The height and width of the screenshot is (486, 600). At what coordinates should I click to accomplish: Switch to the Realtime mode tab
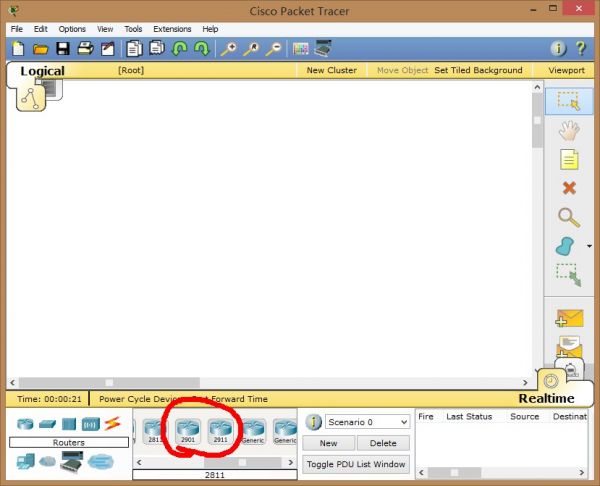[x=546, y=398]
